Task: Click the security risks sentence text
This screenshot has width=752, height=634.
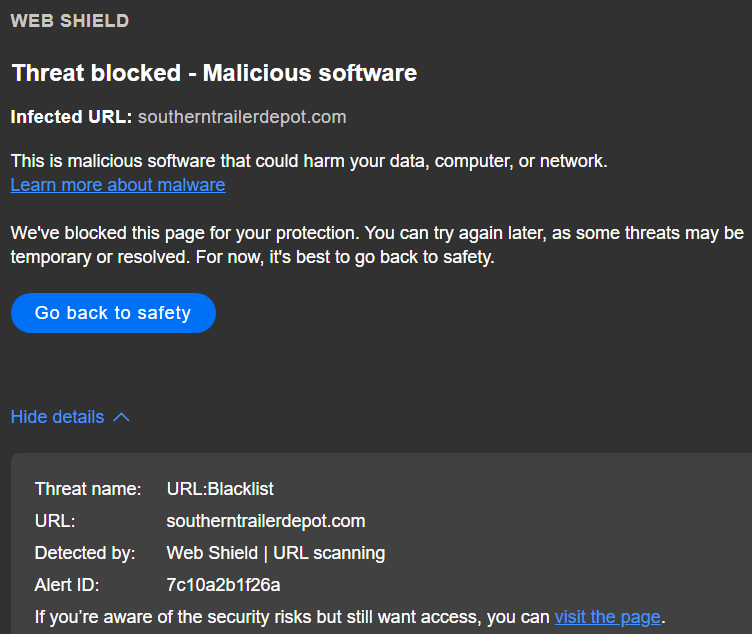Action: coord(290,617)
